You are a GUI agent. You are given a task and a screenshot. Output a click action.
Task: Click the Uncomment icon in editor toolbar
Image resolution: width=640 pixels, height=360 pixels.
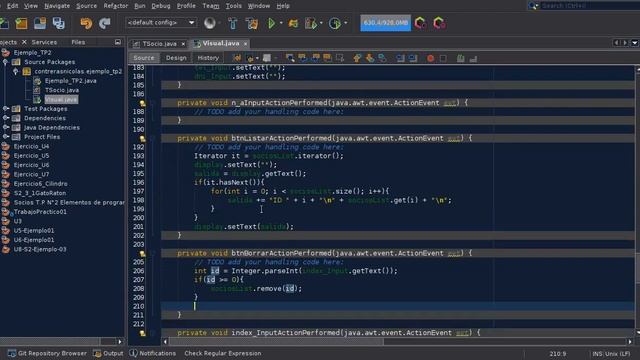pyautogui.click(x=473, y=58)
